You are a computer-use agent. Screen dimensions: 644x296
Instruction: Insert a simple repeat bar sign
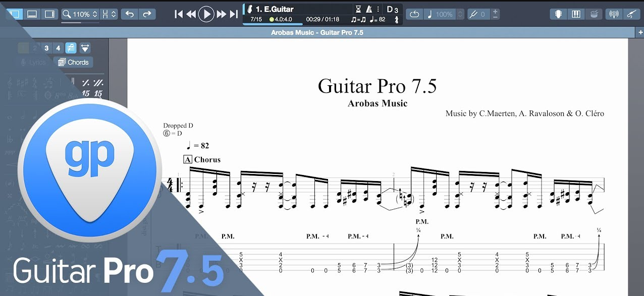point(86,83)
